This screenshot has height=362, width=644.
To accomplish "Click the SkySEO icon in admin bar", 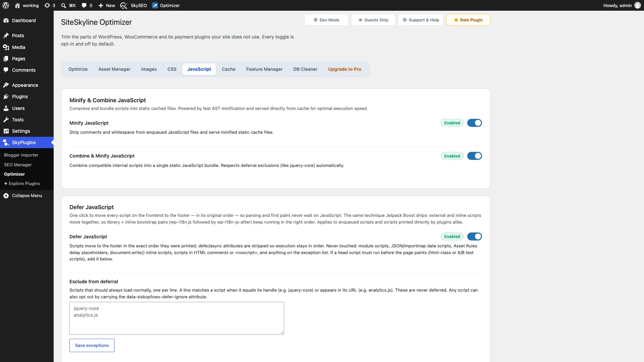I will tap(123, 5).
